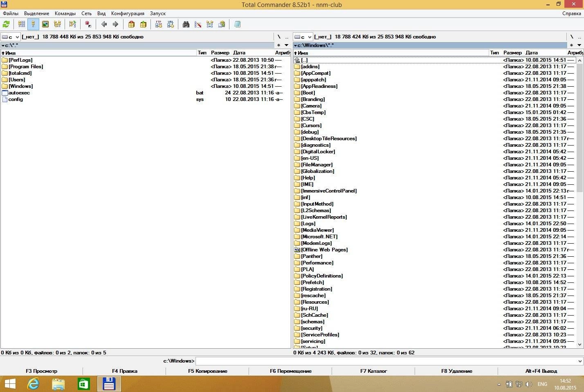Open left panel favorites asterisk menu

tap(279, 45)
